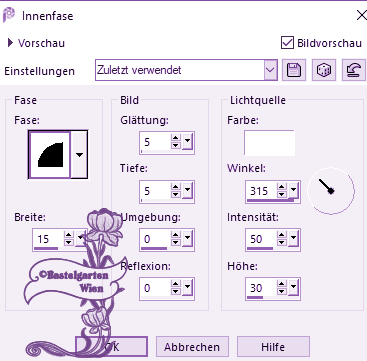367x361 pixels.
Task: Click the Reflexion value field
Action: [155, 288]
